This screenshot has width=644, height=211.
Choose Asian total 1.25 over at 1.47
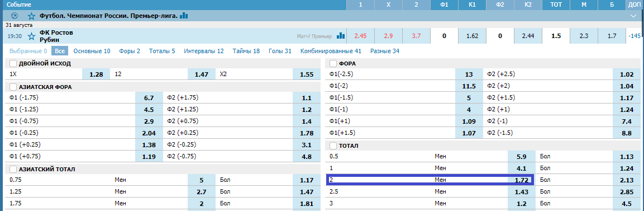(x=307, y=191)
